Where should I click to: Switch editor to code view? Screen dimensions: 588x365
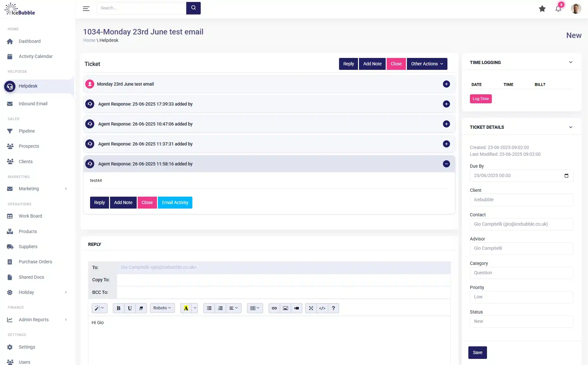pos(322,308)
